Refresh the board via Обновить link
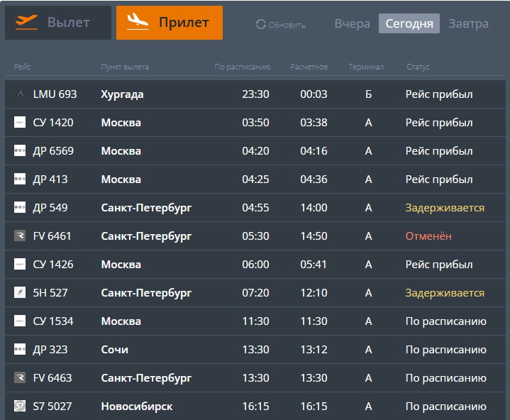 [287, 25]
